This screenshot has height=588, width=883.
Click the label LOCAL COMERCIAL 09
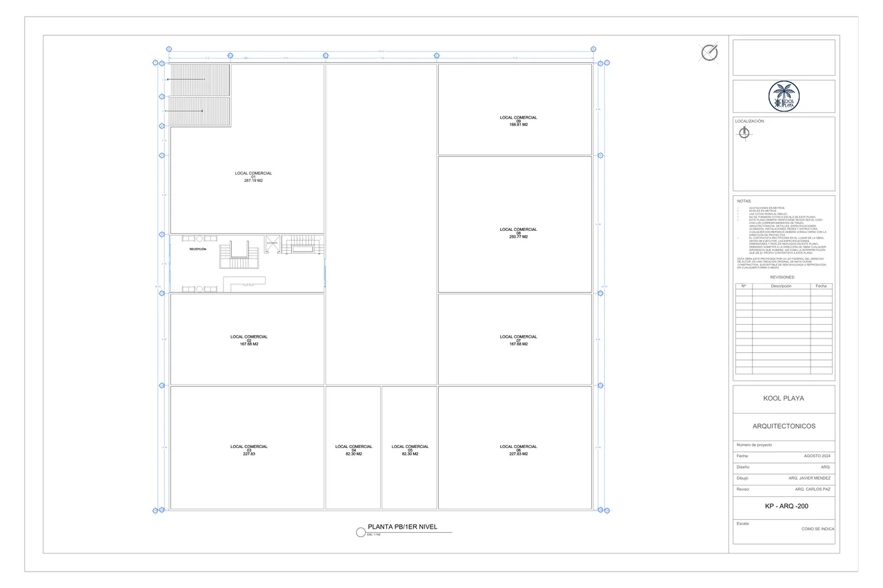518,119
